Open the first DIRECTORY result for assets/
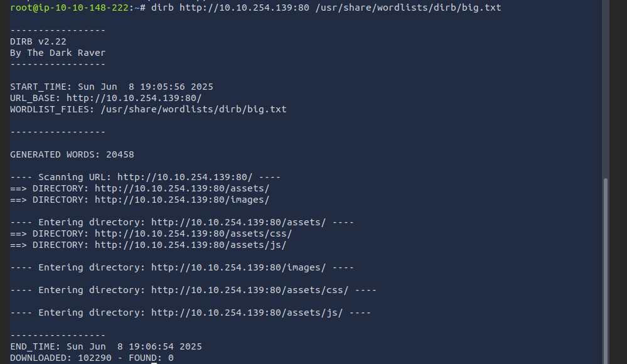The width and height of the screenshot is (627, 364). (x=182, y=188)
